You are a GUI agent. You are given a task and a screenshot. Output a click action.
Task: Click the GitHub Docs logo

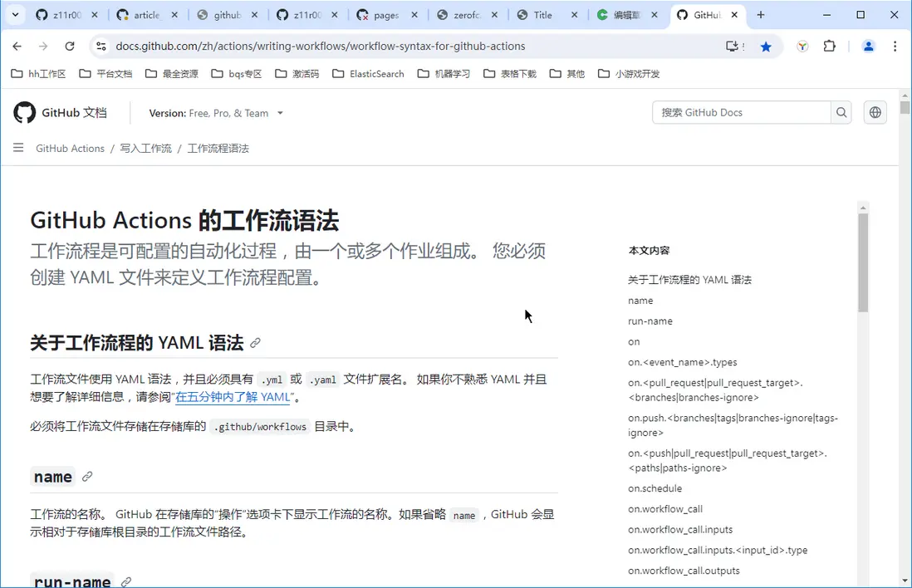(x=60, y=112)
